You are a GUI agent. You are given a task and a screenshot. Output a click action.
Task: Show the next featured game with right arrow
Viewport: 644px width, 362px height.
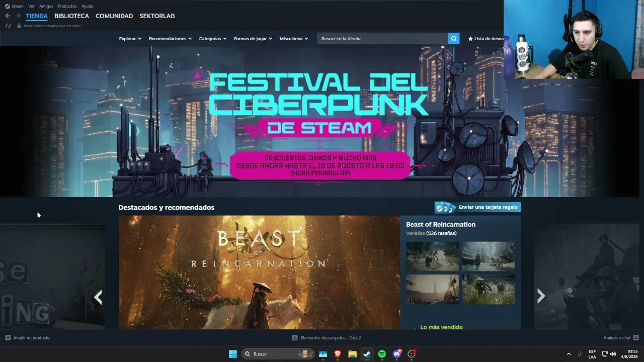[x=541, y=296]
